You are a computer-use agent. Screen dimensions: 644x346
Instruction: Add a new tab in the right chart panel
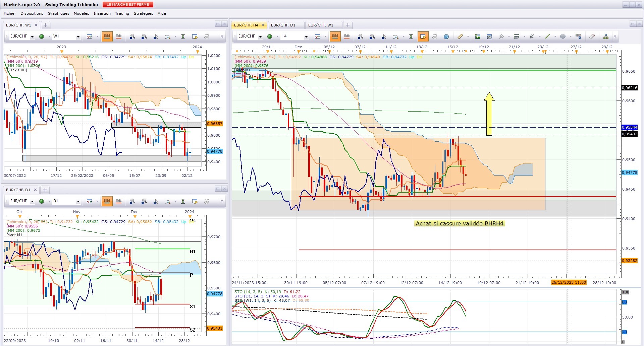click(x=348, y=25)
